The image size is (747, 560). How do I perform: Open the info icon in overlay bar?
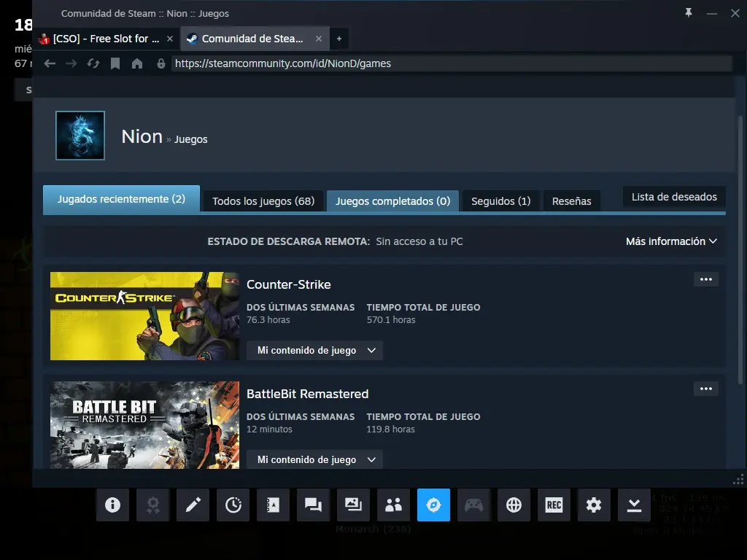pos(112,505)
